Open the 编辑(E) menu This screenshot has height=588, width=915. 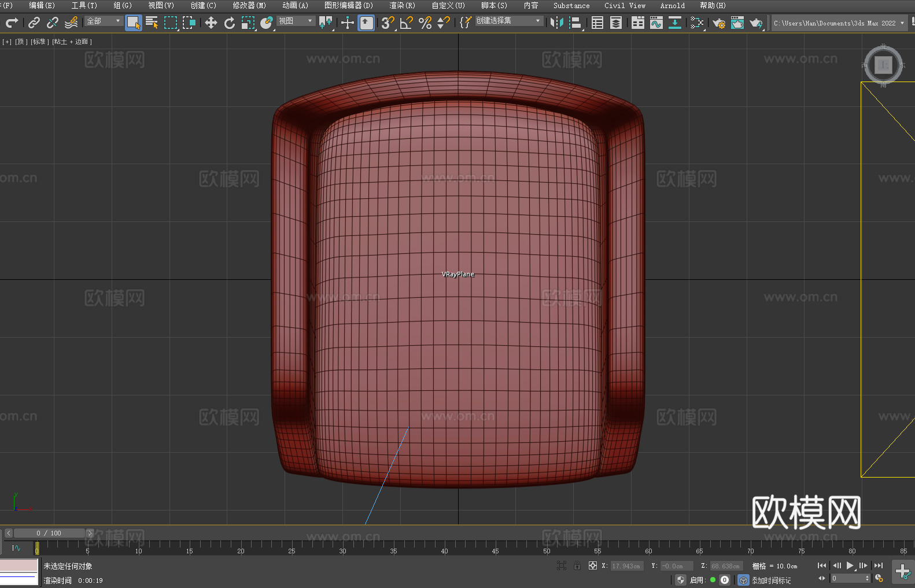point(42,5)
